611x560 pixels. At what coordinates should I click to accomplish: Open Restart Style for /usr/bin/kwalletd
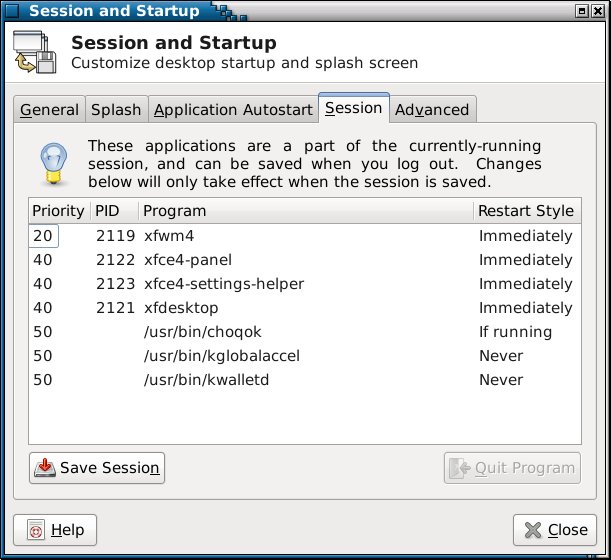coord(500,380)
